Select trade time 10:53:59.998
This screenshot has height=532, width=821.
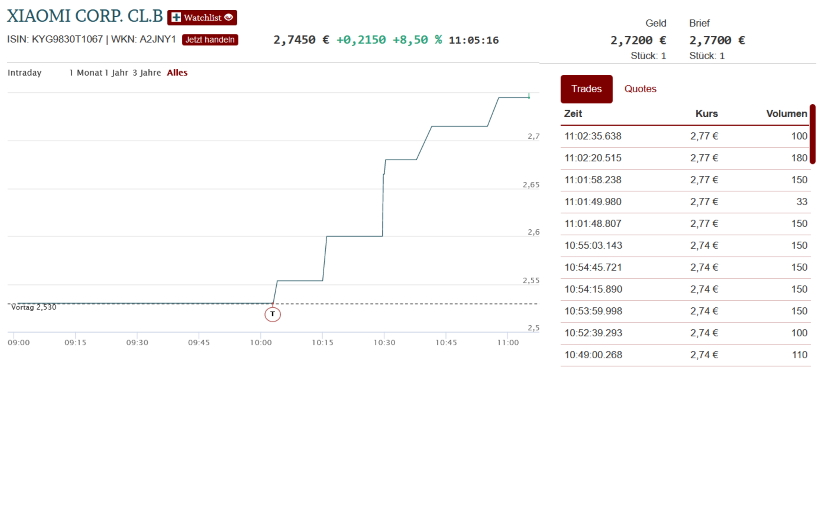coord(593,312)
